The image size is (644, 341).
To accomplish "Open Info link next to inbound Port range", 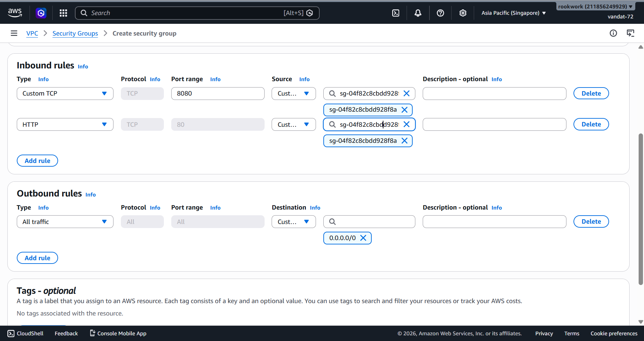I will pos(215,79).
